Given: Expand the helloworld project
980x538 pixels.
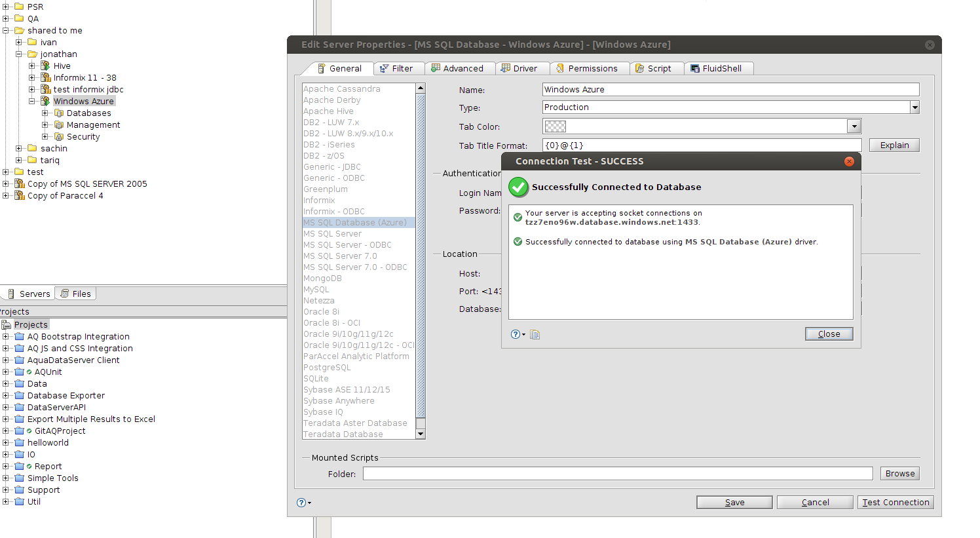Looking at the screenshot, I should [x=5, y=442].
